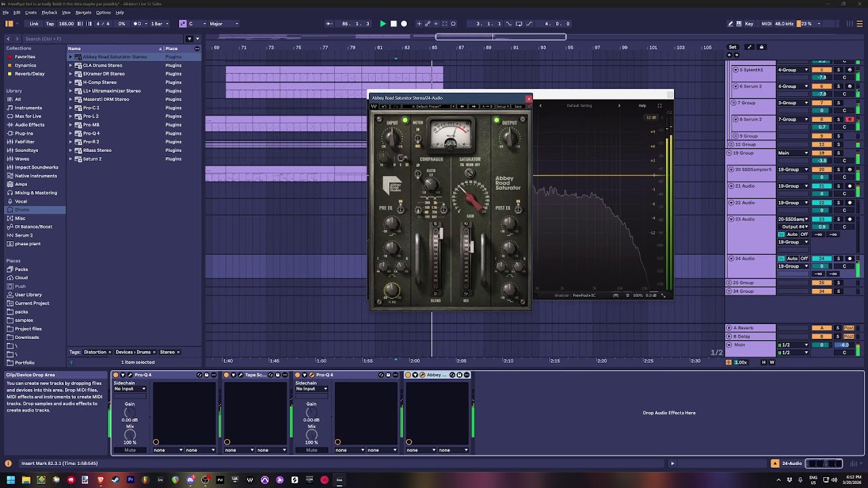
Task: Open first Pro-Q 4 Sidechain No Input dropdown
Action: point(130,389)
